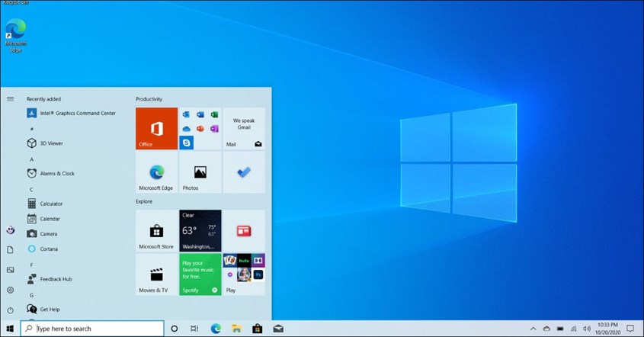The width and height of the screenshot is (644, 337).
Task: Click the 'Recently added' heading
Action: (43, 99)
